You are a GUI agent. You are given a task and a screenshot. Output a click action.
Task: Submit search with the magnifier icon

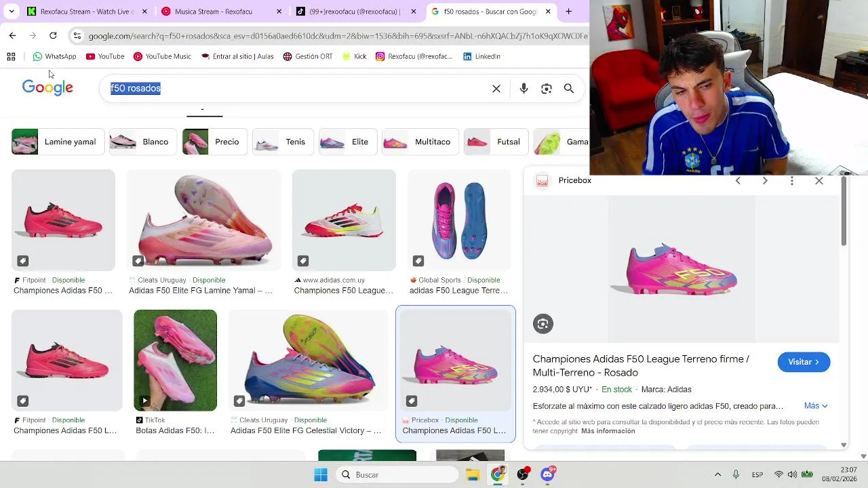(x=569, y=89)
